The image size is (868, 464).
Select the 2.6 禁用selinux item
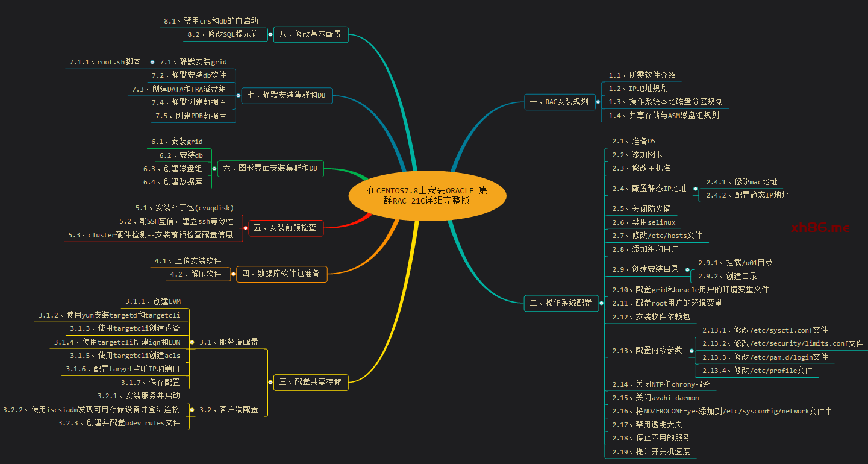643,222
